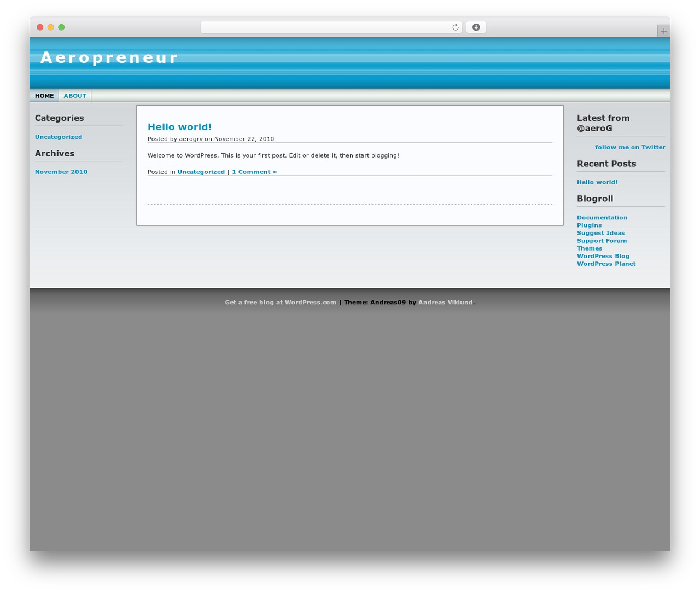Open the Hello world! post title
Image resolution: width=700 pixels, height=593 pixels.
[179, 127]
